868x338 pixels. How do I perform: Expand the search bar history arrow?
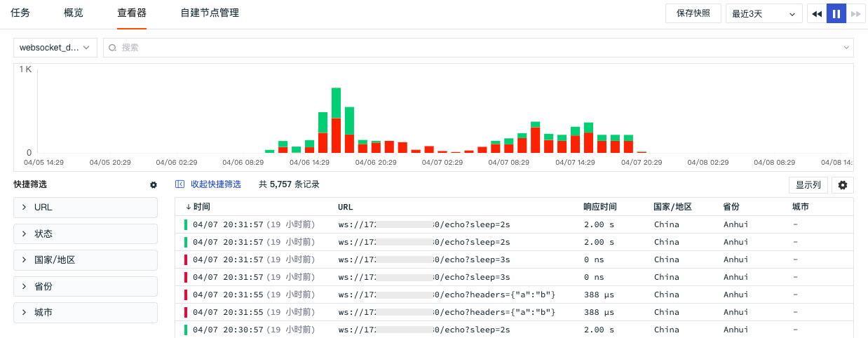(846, 48)
